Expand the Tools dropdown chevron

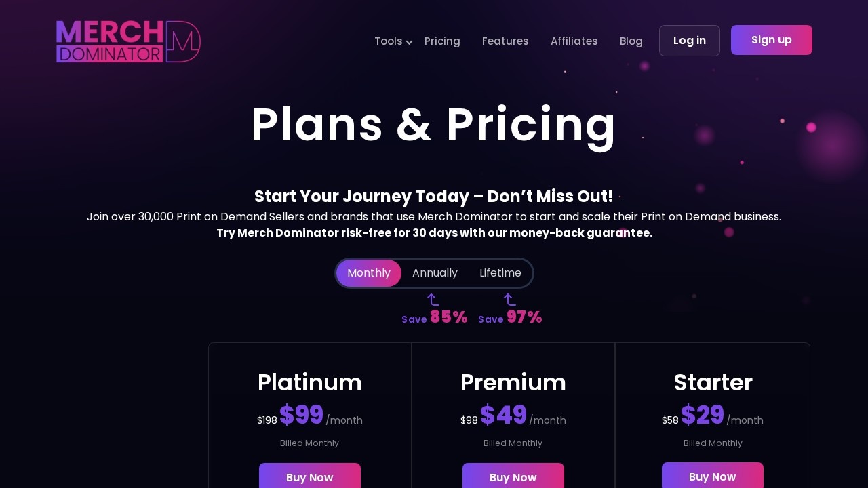pos(409,42)
